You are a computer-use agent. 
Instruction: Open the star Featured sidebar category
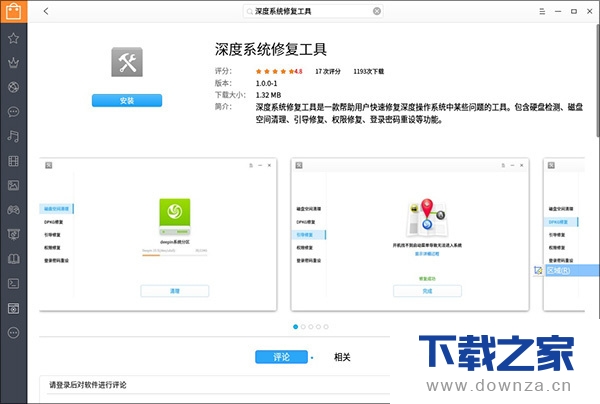[x=13, y=38]
